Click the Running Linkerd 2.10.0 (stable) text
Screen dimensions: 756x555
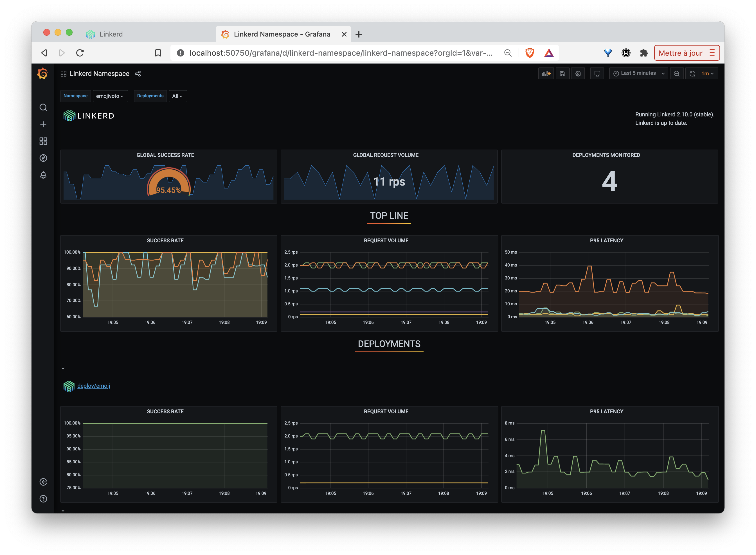click(x=674, y=114)
